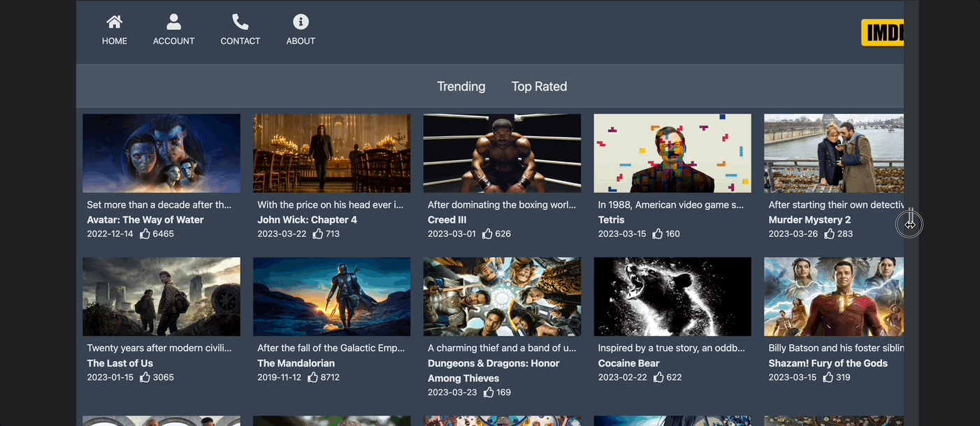Open The Mandalorian title link
The image size is (980, 426).
pyautogui.click(x=296, y=363)
